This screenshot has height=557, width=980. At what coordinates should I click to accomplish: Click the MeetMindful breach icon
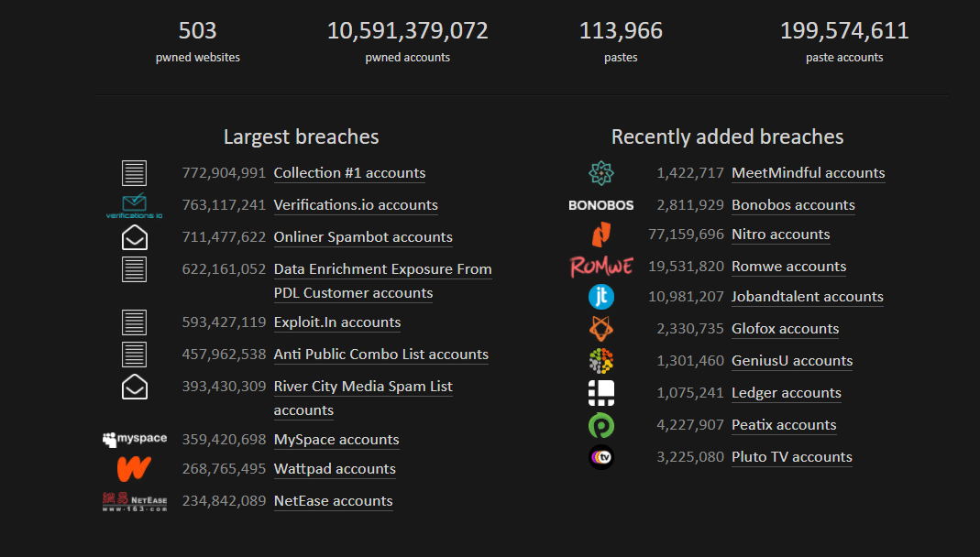coord(601,172)
